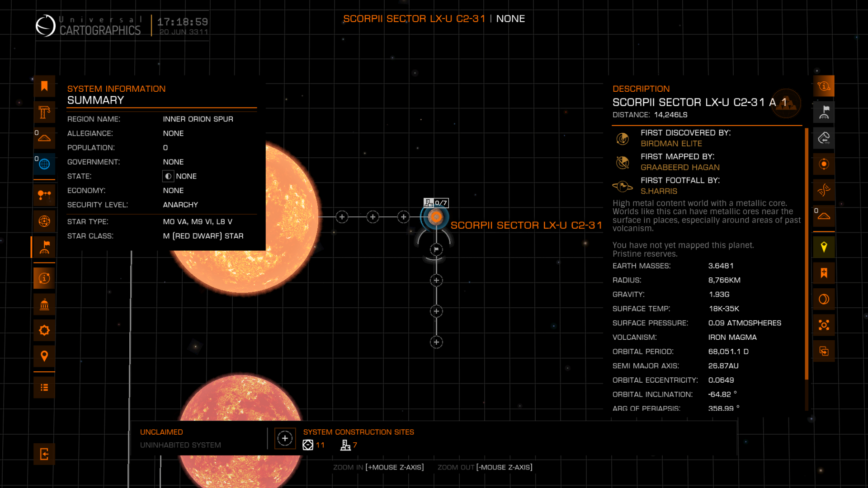Select the planet circle icon in the right sidebar
The width and height of the screenshot is (868, 488).
824,299
